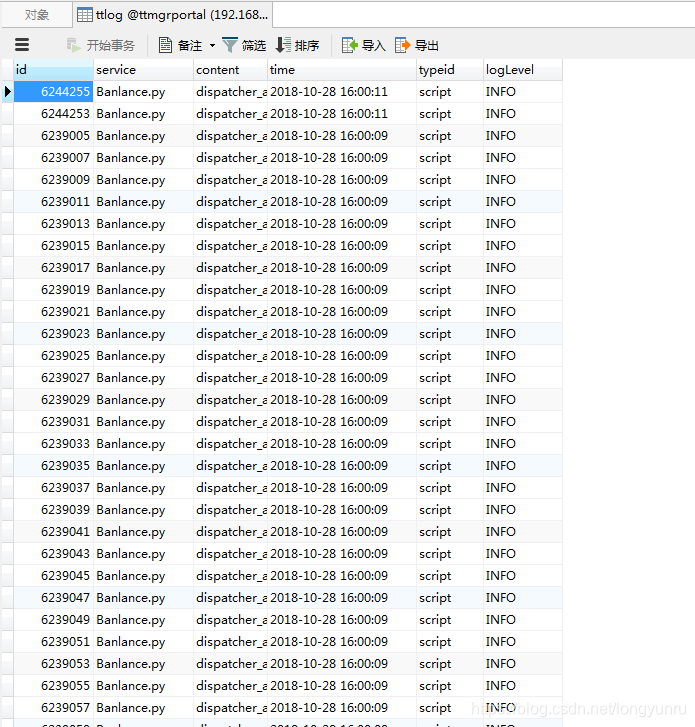
Task: Select cell with id 6239029
Action: (53, 400)
